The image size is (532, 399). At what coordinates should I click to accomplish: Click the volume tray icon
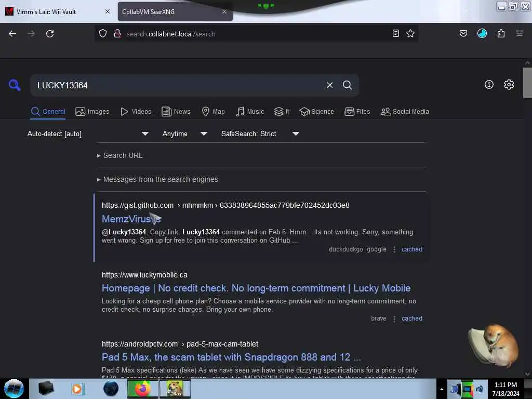coord(480,389)
